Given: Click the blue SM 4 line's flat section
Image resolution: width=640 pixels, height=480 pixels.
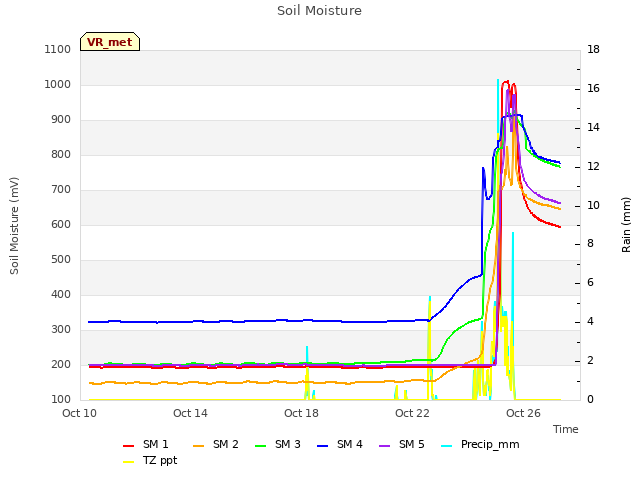Looking at the screenshot, I should (x=257, y=322).
